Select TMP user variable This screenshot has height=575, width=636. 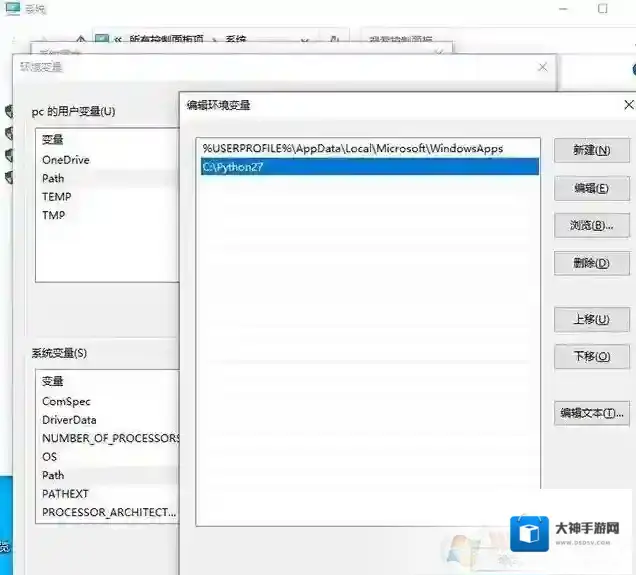point(53,215)
